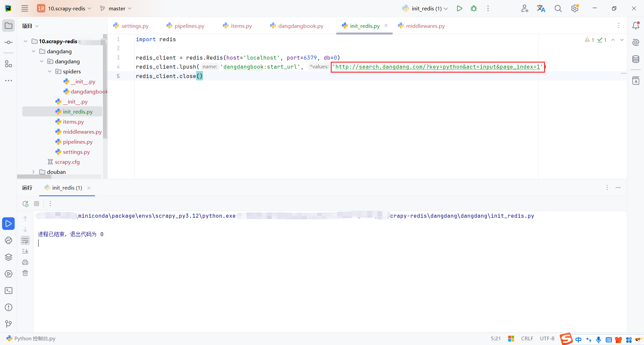Switch to the pipelines.py tab

[185, 26]
